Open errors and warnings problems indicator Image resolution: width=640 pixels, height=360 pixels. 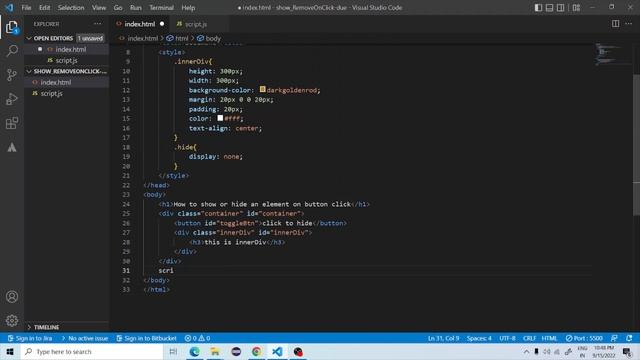(197, 338)
